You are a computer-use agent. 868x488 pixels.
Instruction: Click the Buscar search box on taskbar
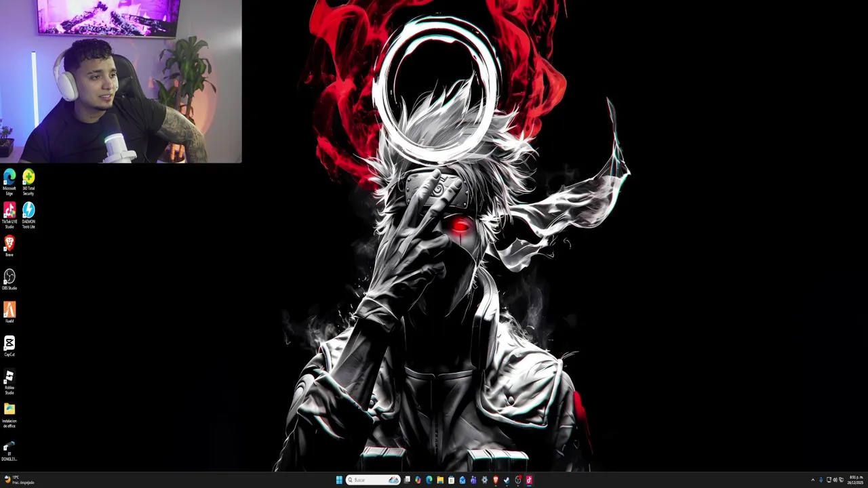373,480
